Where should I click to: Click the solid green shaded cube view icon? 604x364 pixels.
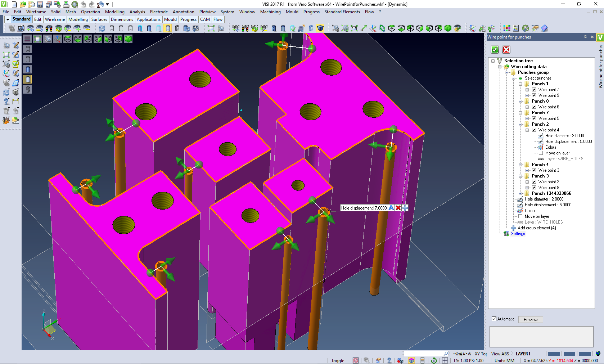(x=448, y=28)
